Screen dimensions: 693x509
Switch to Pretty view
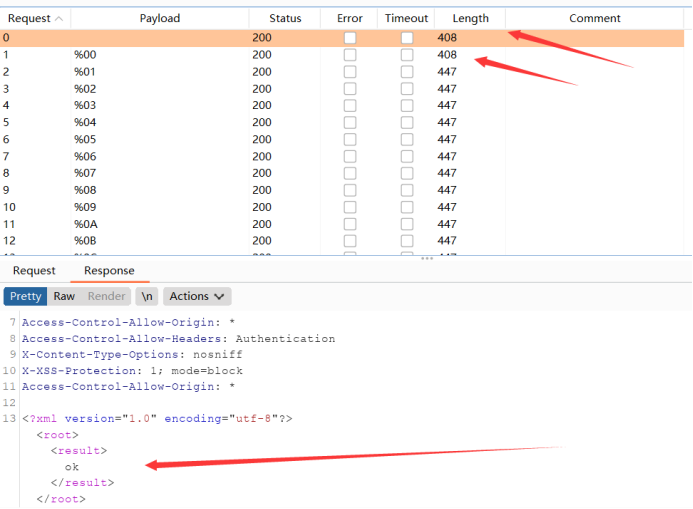pos(26,296)
